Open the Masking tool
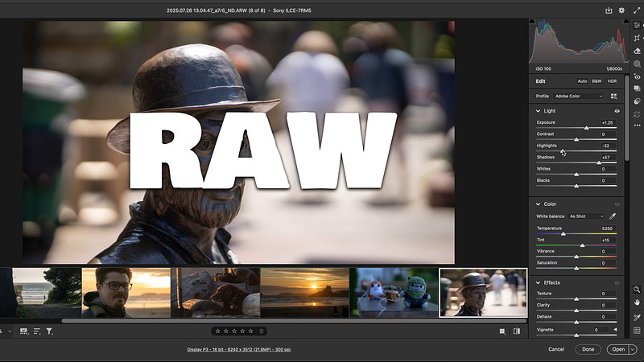The height and width of the screenshot is (362, 644). pyautogui.click(x=637, y=64)
